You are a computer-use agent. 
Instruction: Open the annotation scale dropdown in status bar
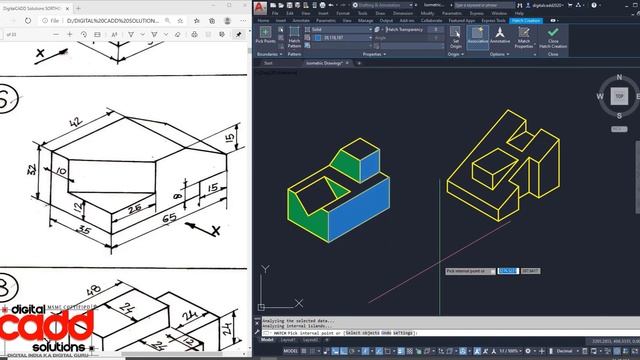point(511,351)
